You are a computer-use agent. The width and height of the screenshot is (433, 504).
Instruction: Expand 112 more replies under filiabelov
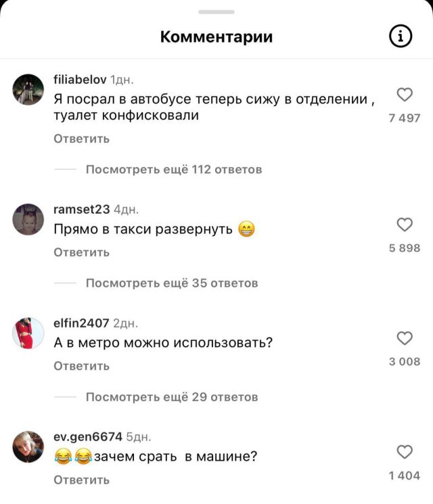point(174,169)
